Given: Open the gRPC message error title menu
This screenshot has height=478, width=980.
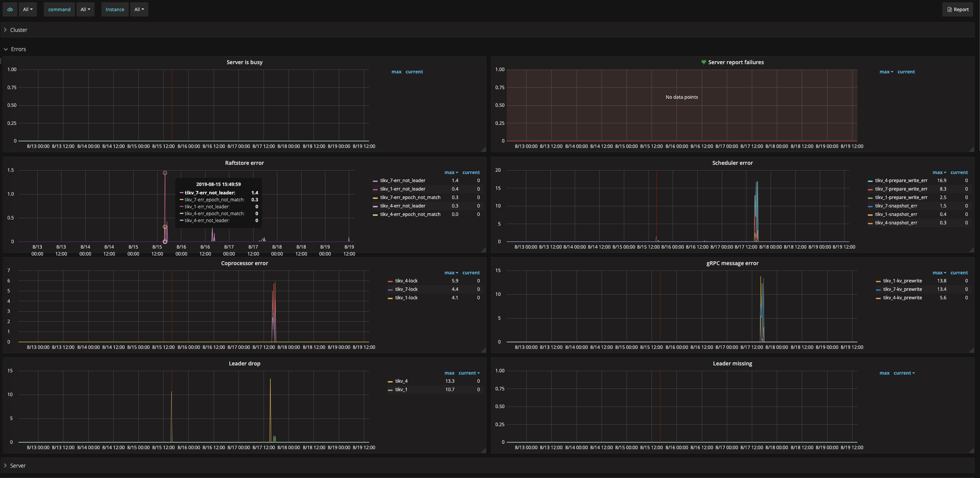Looking at the screenshot, I should [x=732, y=263].
